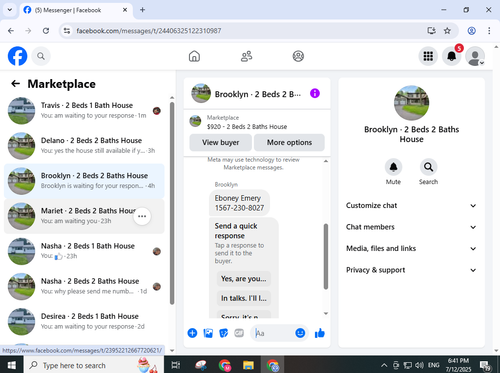Open the tab search dropdown arrow
Image resolution: width=500 pixels, height=373 pixels.
pos(10,10)
